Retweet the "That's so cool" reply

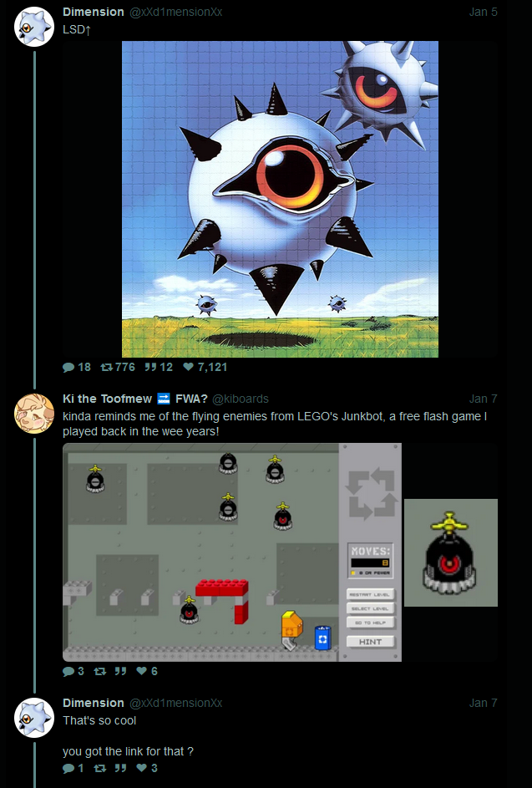point(100,769)
